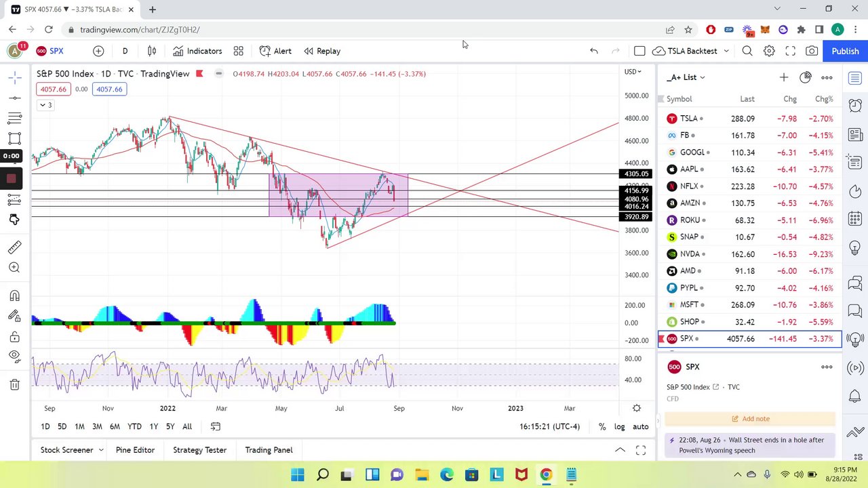868x488 pixels.
Task: Open the alerts alarm clock panel
Action: point(855,105)
